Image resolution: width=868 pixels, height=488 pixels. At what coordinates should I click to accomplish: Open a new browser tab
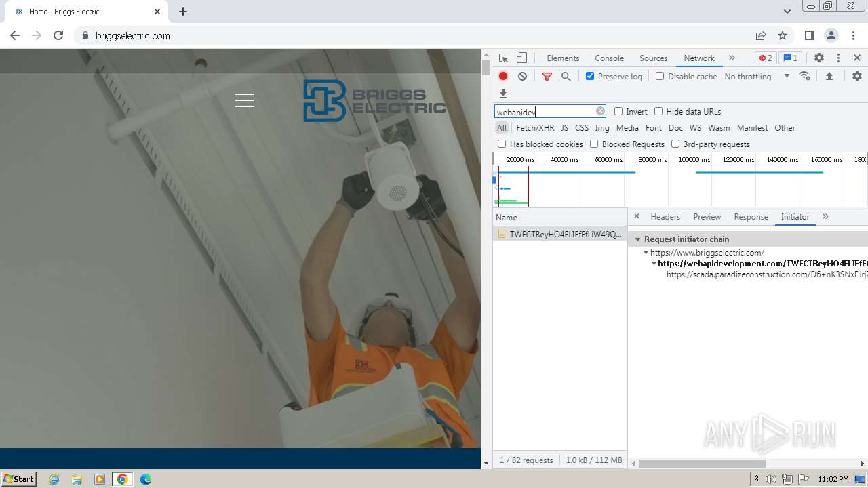(x=183, y=12)
